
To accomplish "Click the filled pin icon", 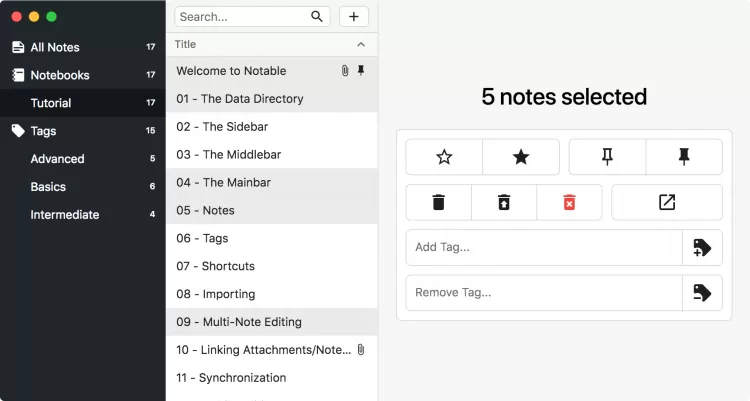I will pos(684,157).
